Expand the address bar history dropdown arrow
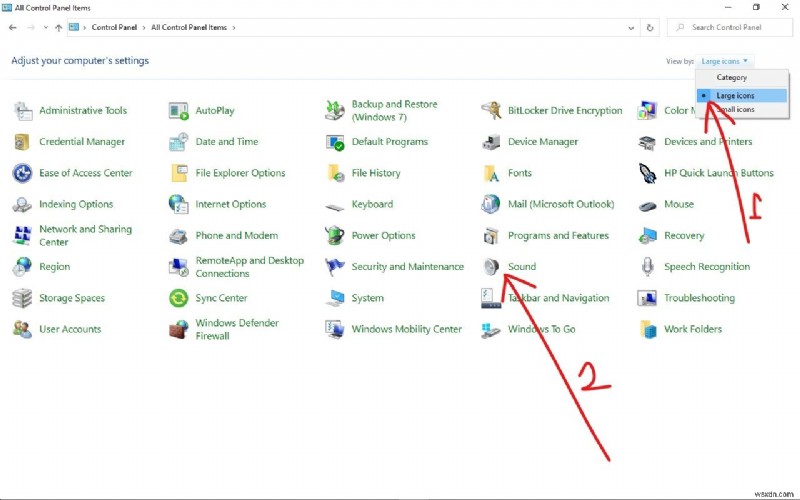Viewport: 800px width, 500px height. 631,28
